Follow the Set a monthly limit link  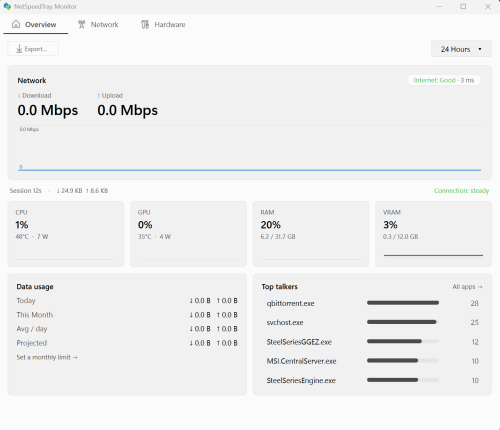pos(47,357)
